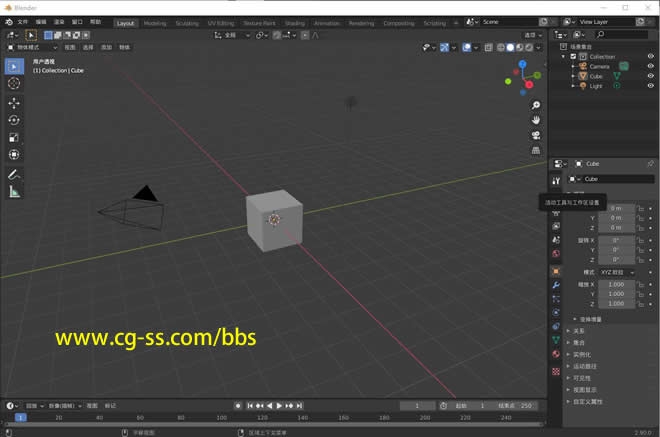Click the 添加 (Add) menu in viewport header
The width and height of the screenshot is (660, 437).
point(107,47)
